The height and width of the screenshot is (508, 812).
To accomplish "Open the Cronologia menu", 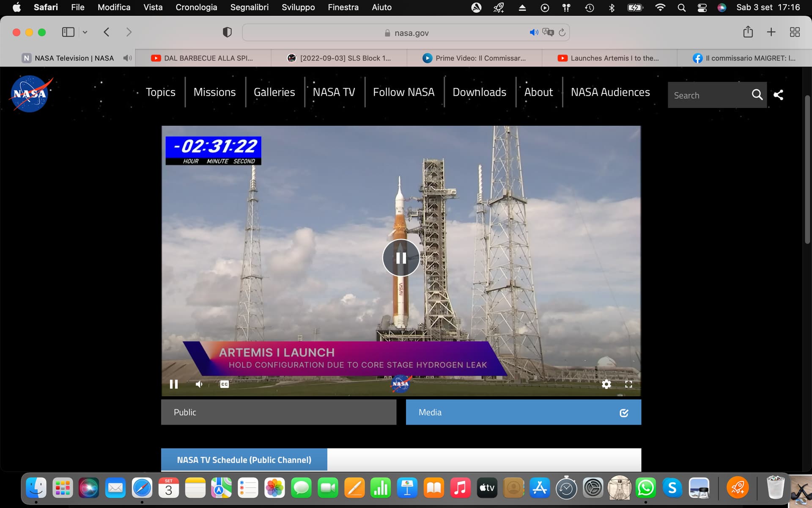I will (x=196, y=7).
